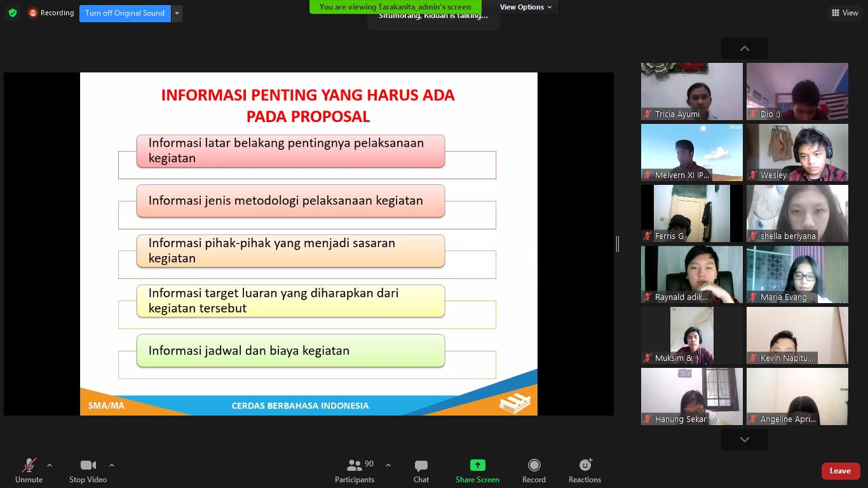Click the gallery panel resize divider
Screen dimensions: 868x488
point(618,243)
